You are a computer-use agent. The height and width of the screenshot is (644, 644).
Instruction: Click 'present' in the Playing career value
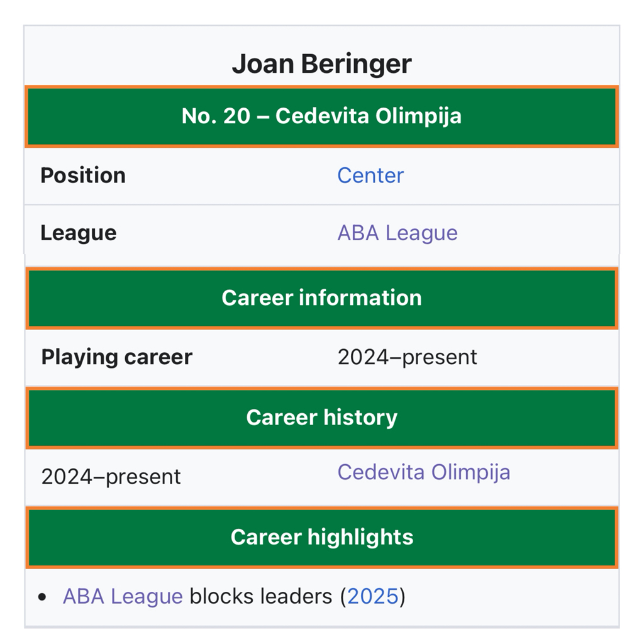click(x=440, y=357)
